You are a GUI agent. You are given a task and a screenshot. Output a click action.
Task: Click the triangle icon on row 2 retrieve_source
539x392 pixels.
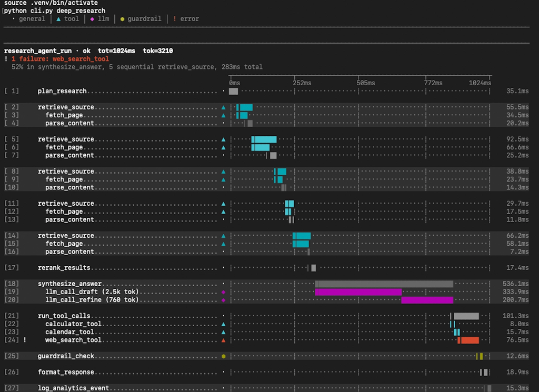point(223,107)
